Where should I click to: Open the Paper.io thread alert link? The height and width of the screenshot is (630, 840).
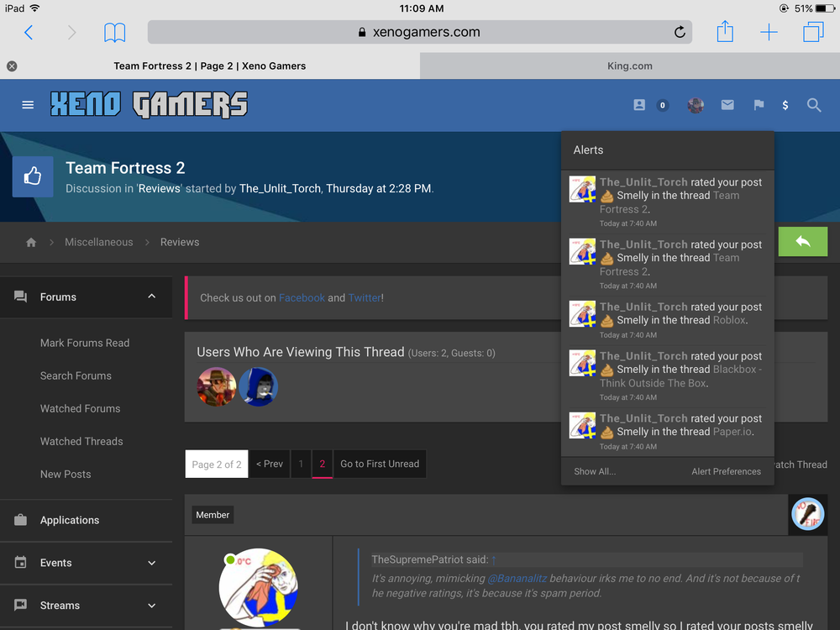click(732, 431)
